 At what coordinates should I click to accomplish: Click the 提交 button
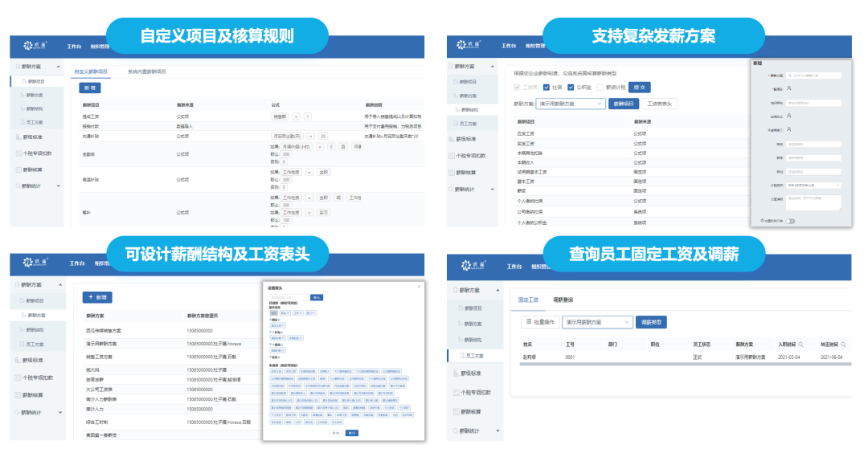[640, 88]
